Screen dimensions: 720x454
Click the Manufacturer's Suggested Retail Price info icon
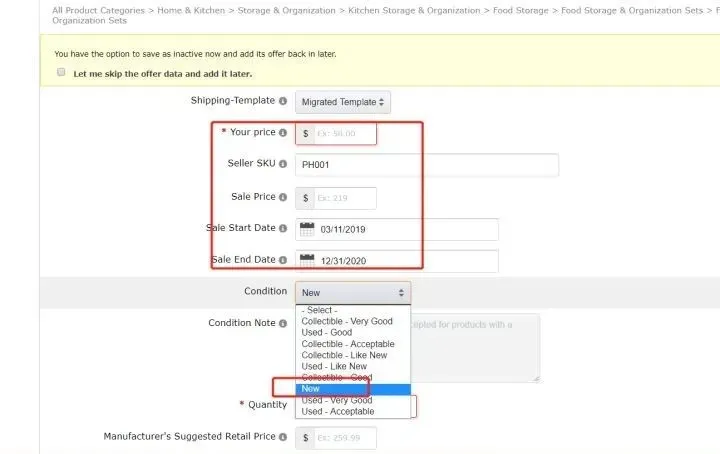(x=283, y=437)
